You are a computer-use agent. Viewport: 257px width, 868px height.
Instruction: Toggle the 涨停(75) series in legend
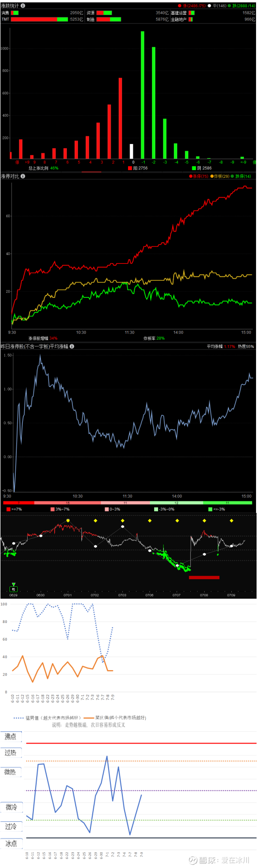point(199,176)
